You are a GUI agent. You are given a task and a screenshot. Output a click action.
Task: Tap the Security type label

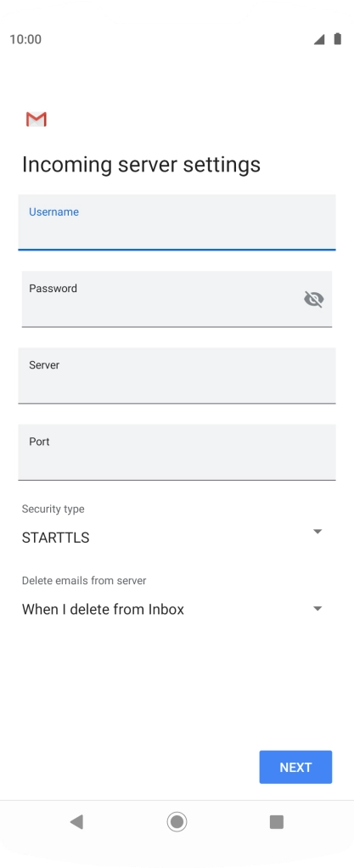point(53,510)
